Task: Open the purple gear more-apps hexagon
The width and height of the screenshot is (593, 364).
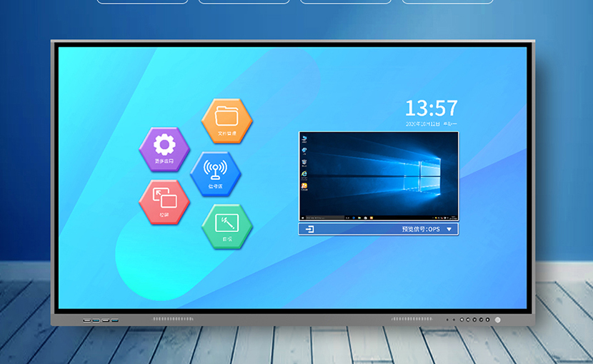Action: [164, 149]
